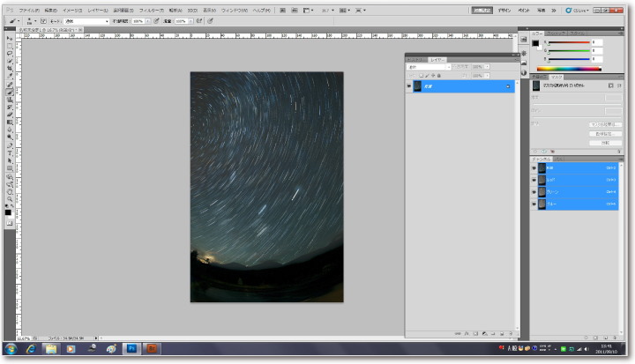This screenshot has width=635, height=364.
Task: Select the Rectangular Marquee tool
Action: [x=10, y=46]
